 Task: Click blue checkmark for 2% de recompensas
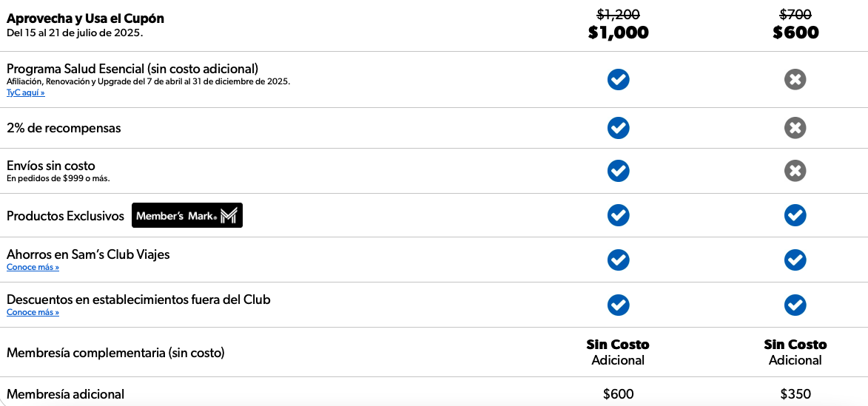coord(618,128)
